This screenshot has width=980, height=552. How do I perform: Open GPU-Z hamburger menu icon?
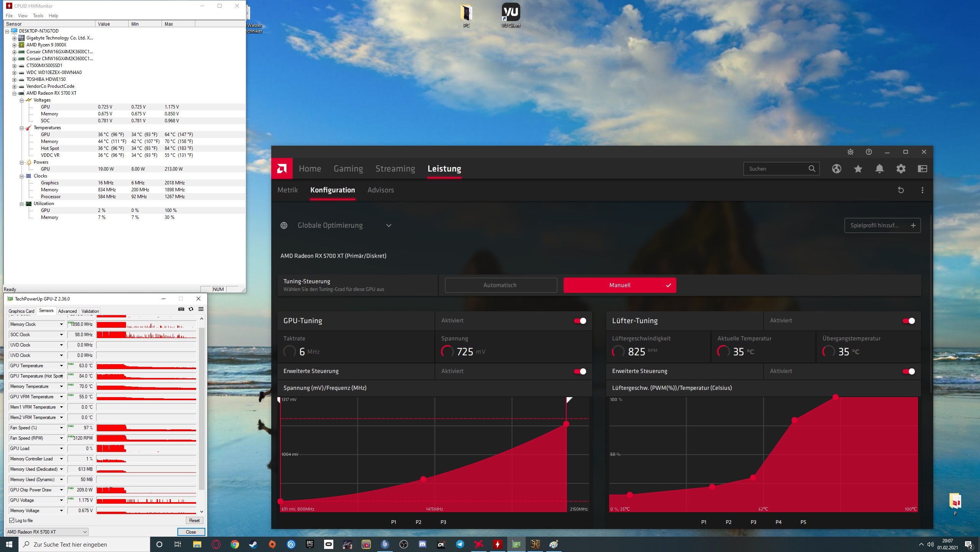(x=201, y=309)
